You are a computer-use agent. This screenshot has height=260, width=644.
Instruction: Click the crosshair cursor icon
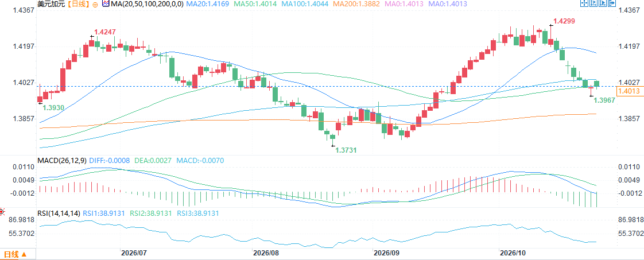584,3
